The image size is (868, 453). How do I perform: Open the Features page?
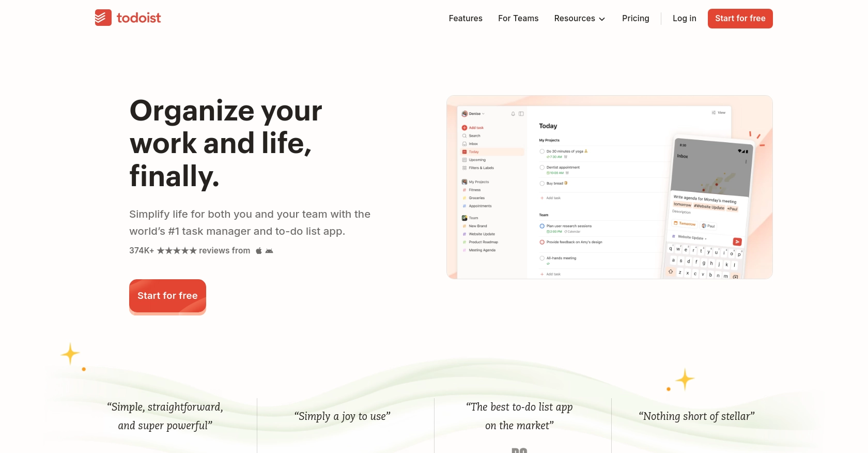tap(466, 19)
